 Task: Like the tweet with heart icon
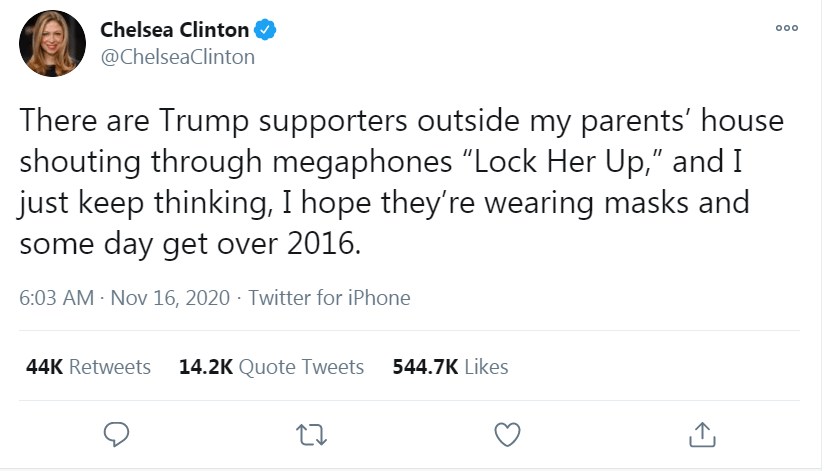[x=507, y=435]
